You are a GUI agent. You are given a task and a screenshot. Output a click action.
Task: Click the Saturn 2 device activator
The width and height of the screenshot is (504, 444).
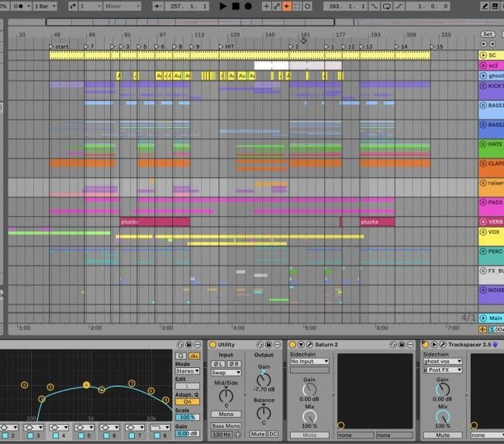(293, 344)
